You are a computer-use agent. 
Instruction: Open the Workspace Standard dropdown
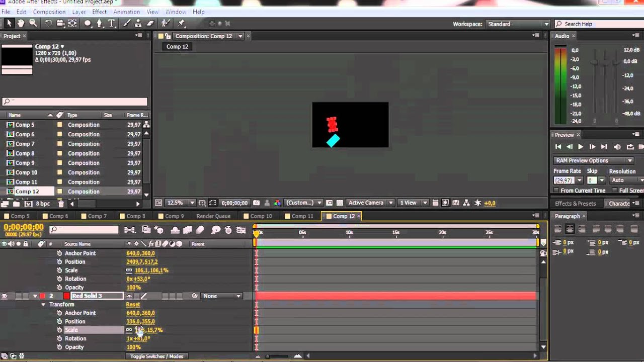pyautogui.click(x=518, y=24)
